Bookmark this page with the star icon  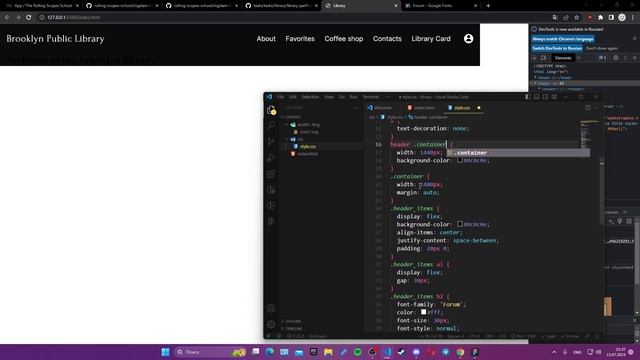[576, 17]
